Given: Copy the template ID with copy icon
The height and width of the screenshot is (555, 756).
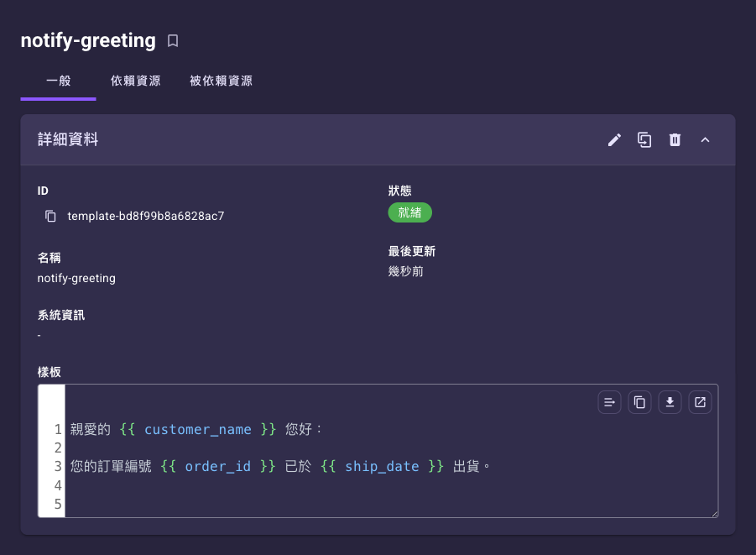Looking at the screenshot, I should pyautogui.click(x=50, y=217).
